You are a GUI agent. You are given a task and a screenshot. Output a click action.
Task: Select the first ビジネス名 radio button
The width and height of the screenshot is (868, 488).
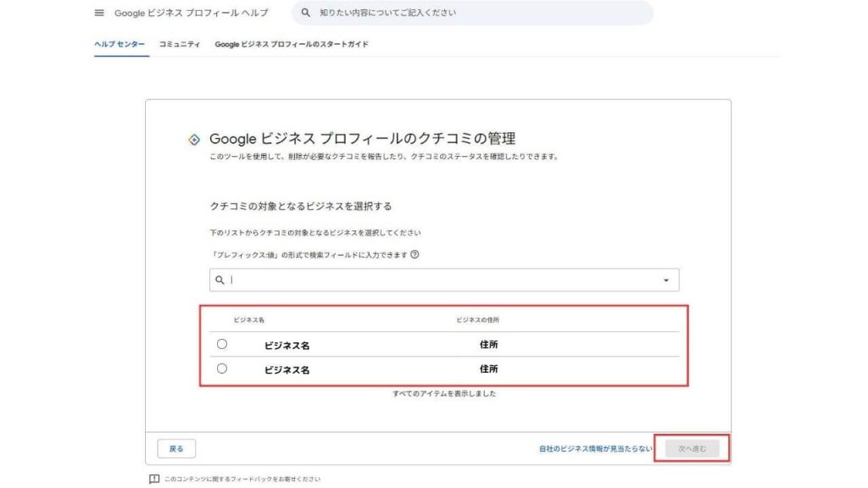click(x=222, y=344)
